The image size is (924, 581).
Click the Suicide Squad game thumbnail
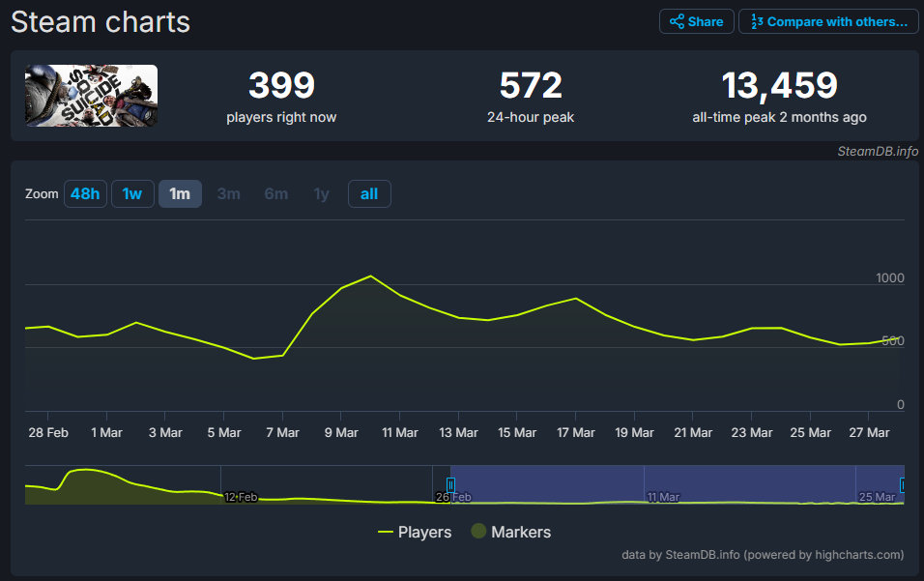tap(91, 96)
